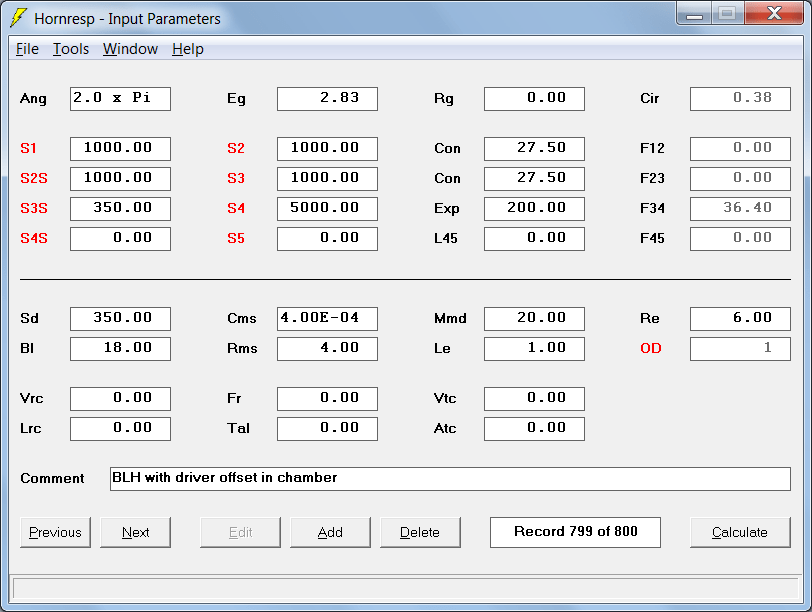Click the Sd driver area field
Image resolution: width=812 pixels, height=612 pixels.
[120, 318]
